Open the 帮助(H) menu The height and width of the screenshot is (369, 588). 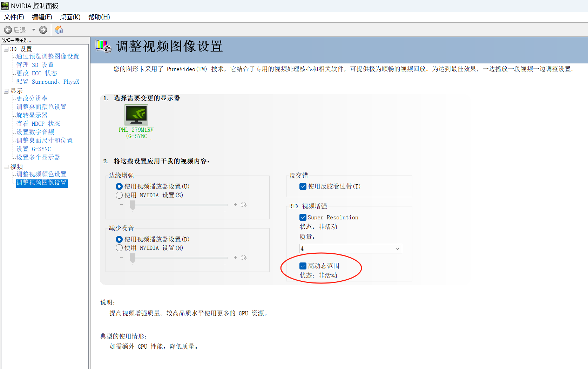99,17
